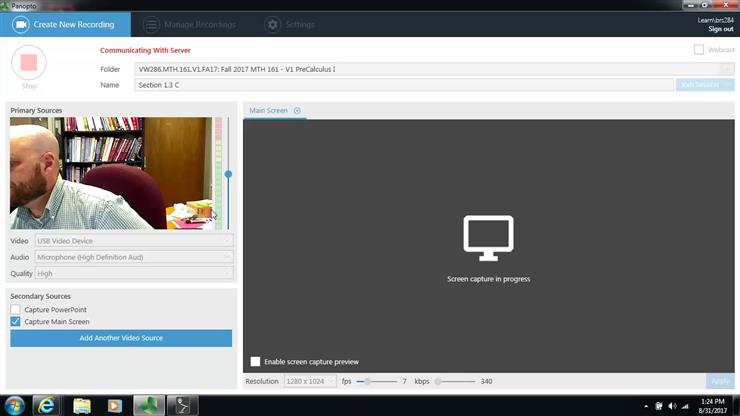Image resolution: width=740 pixels, height=416 pixels.
Task: Click the Settings gear icon
Action: pos(272,24)
